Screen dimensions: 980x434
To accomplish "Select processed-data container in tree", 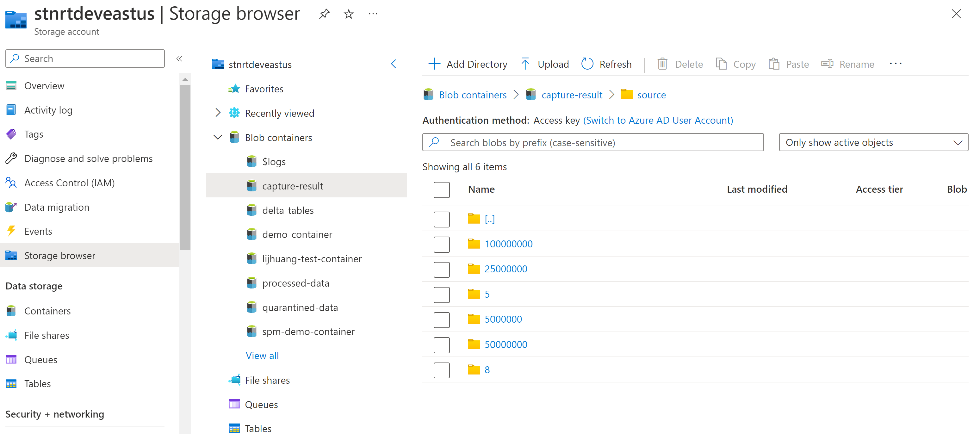I will pyautogui.click(x=295, y=283).
